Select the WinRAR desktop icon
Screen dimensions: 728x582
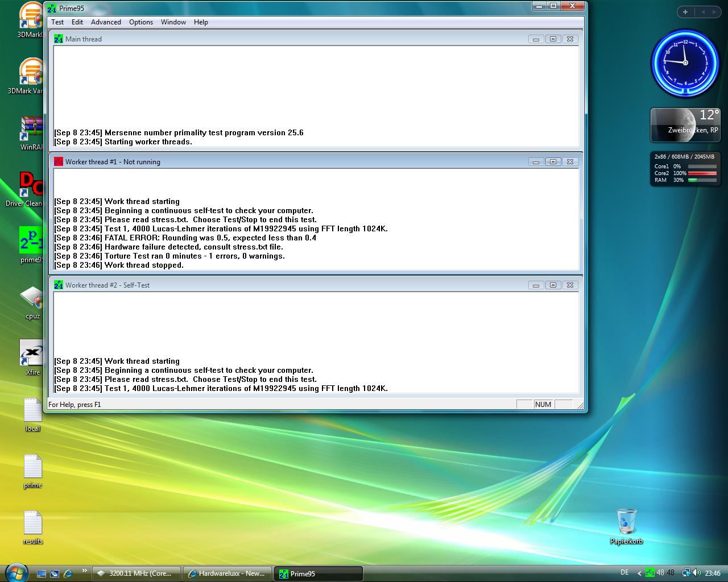(31, 132)
